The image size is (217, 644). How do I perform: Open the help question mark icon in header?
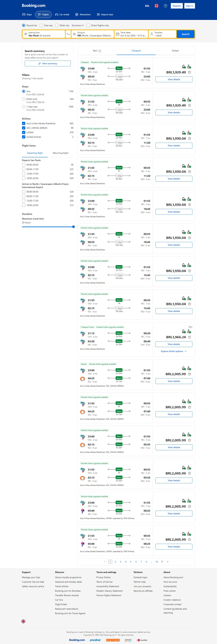pyautogui.click(x=165, y=6)
